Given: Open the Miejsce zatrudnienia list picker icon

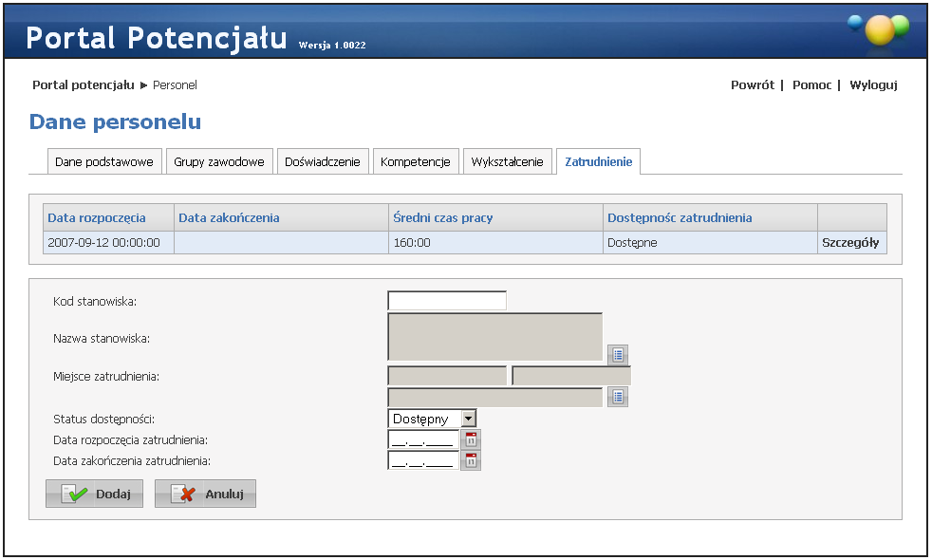Looking at the screenshot, I should pos(618,397).
